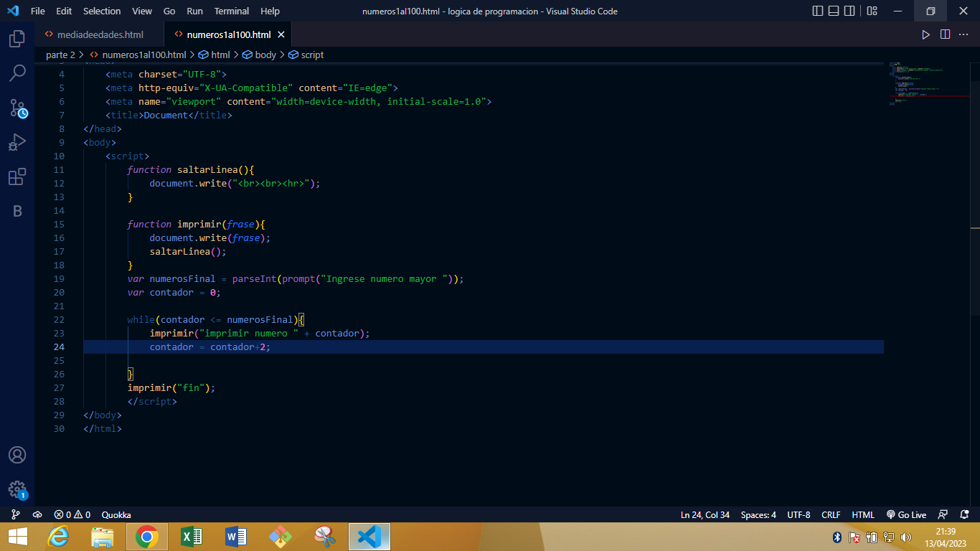
Task: Change indentation via 'Spaces: 4'
Action: 758,514
